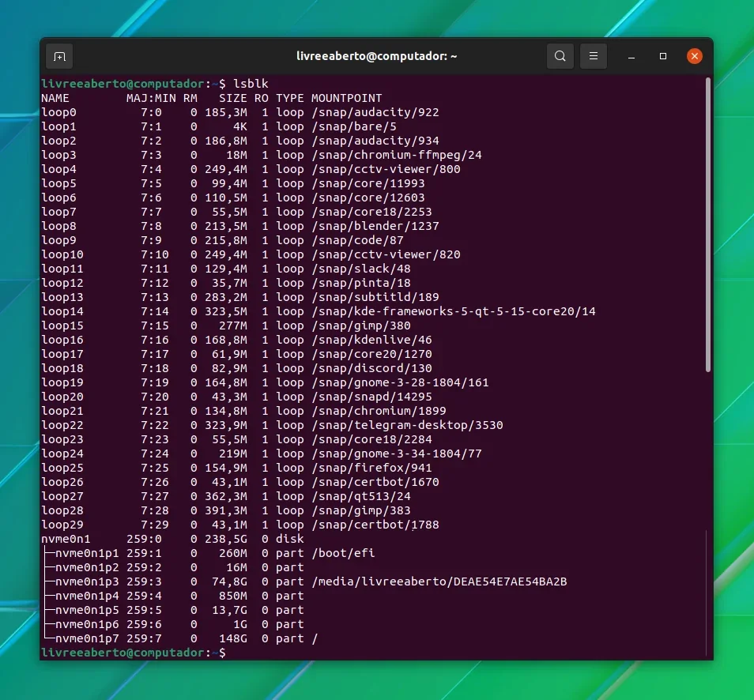Click /snap/core/12603 path
Viewport: 754px width, 700px height.
pos(368,198)
